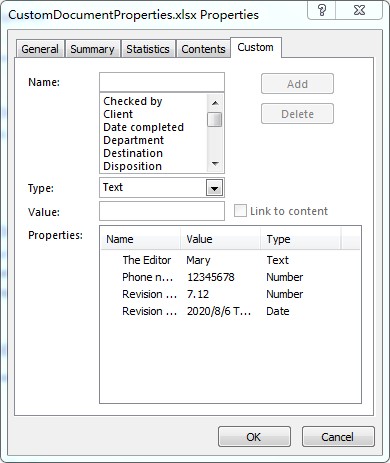Open the Type dropdown arrow
The image size is (390, 463).
pos(214,189)
